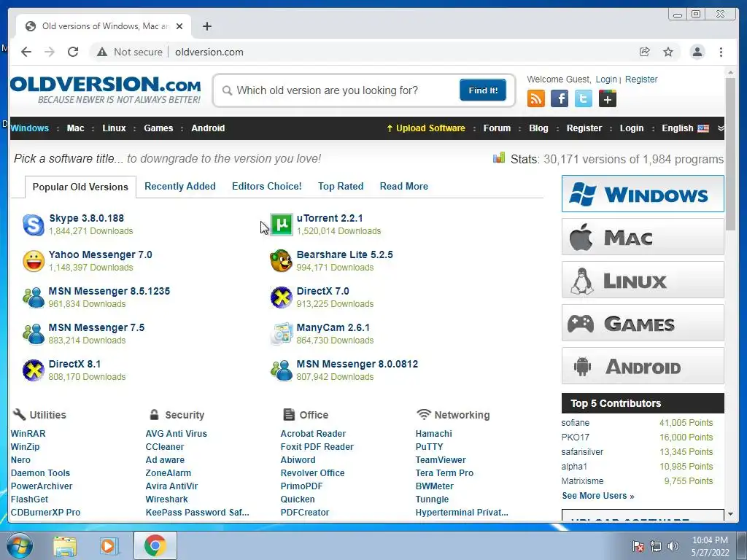
Task: Click the address bar URL oldversion.com
Action: pos(209,52)
